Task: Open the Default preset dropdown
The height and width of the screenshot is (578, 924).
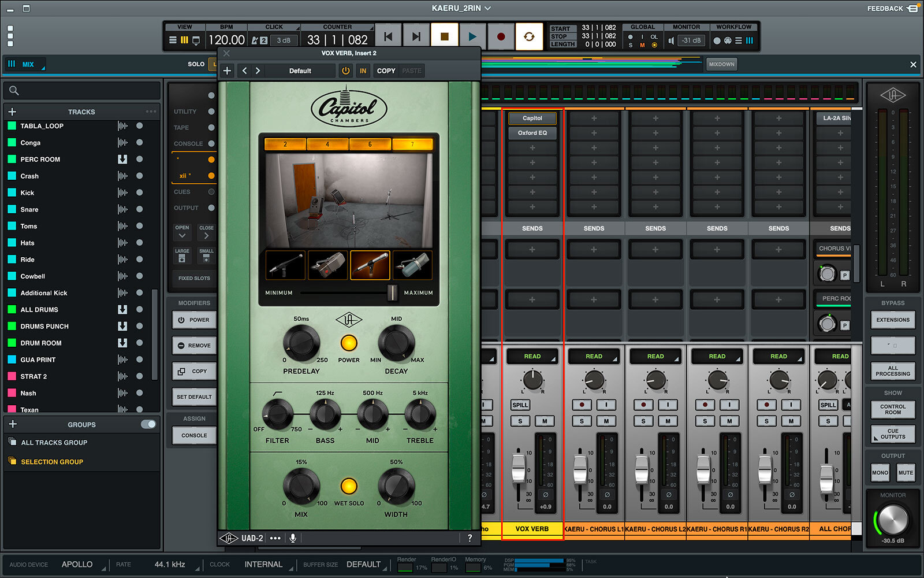Action: 300,71
